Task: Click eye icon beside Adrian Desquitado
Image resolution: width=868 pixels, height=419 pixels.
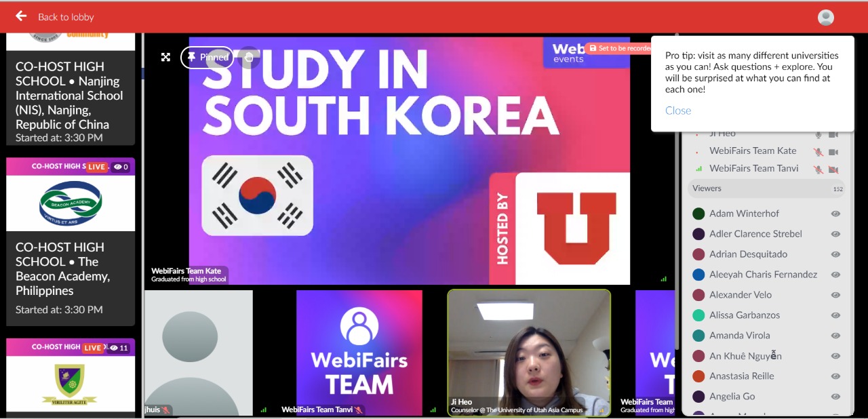Action: [x=835, y=254]
